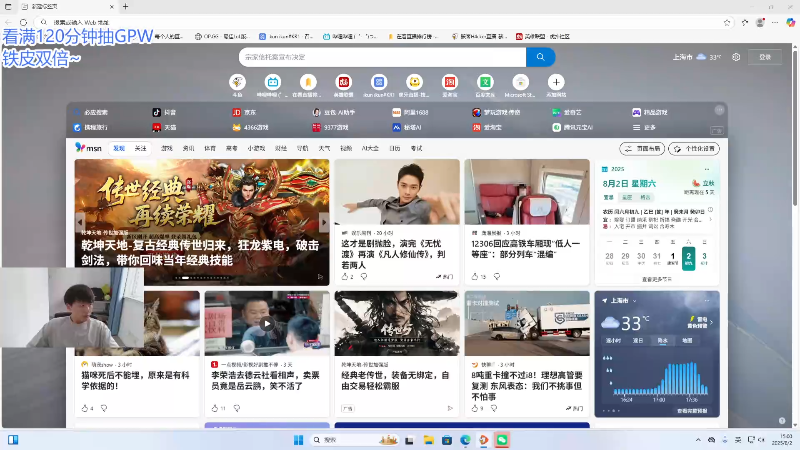
Task: Click the 登录 login button
Action: 765,57
